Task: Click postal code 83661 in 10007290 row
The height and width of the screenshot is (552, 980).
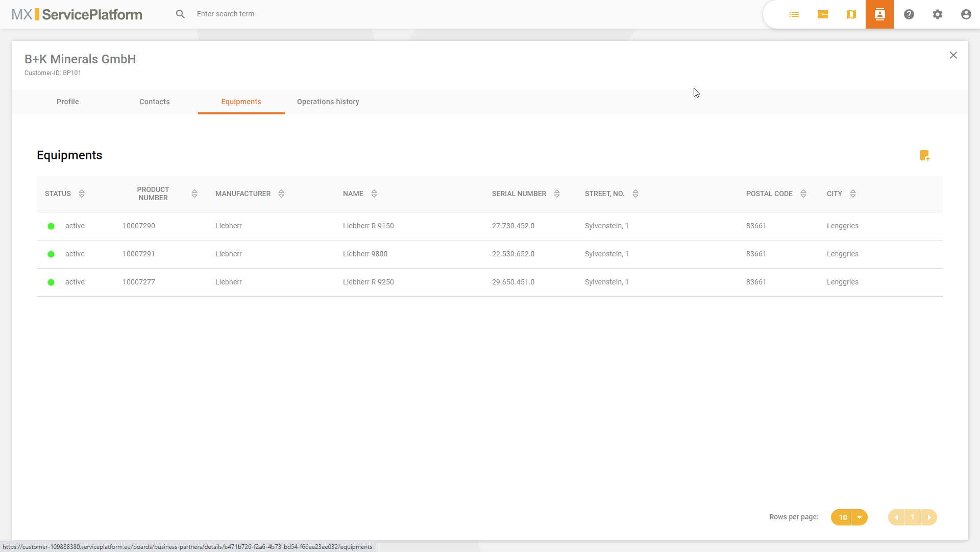Action: click(x=756, y=226)
